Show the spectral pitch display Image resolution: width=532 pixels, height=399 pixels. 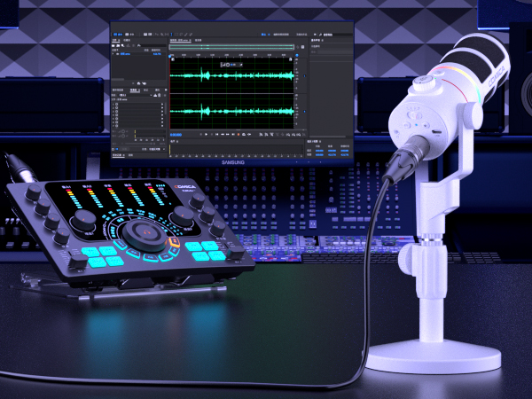pyautogui.click(x=150, y=35)
